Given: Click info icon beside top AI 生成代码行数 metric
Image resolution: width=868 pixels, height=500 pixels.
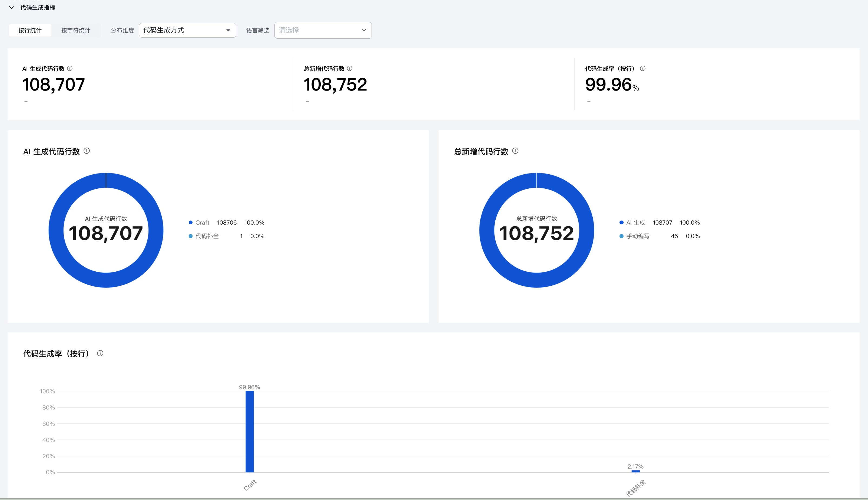Looking at the screenshot, I should (x=70, y=68).
